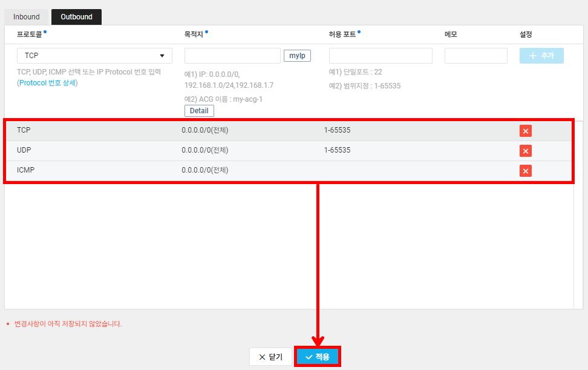
Task: Open the TCP protocol dropdown
Action: click(x=94, y=56)
